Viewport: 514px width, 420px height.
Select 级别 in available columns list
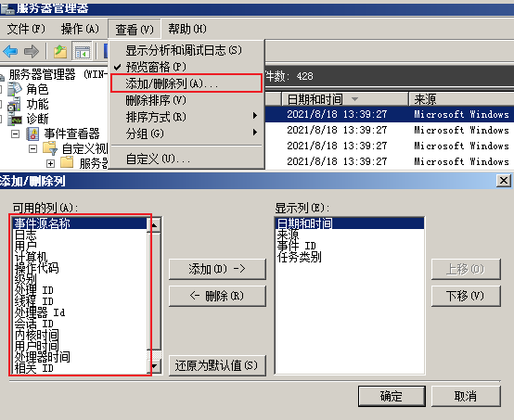pos(81,279)
